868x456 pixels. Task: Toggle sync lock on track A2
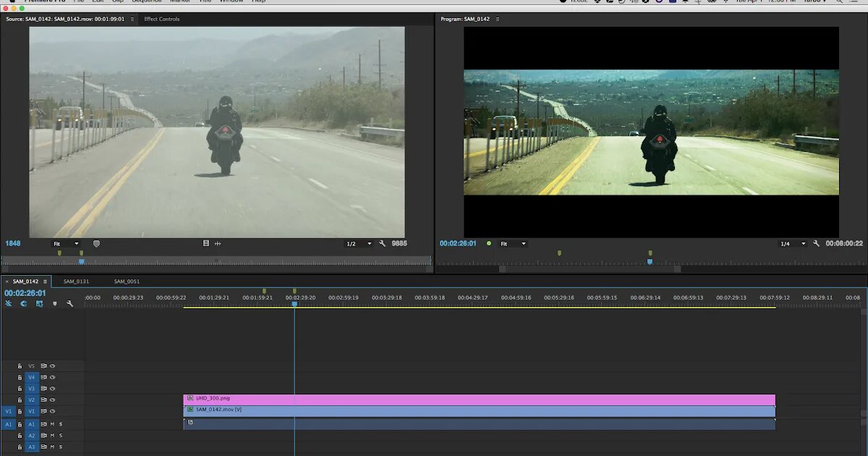[43, 436]
